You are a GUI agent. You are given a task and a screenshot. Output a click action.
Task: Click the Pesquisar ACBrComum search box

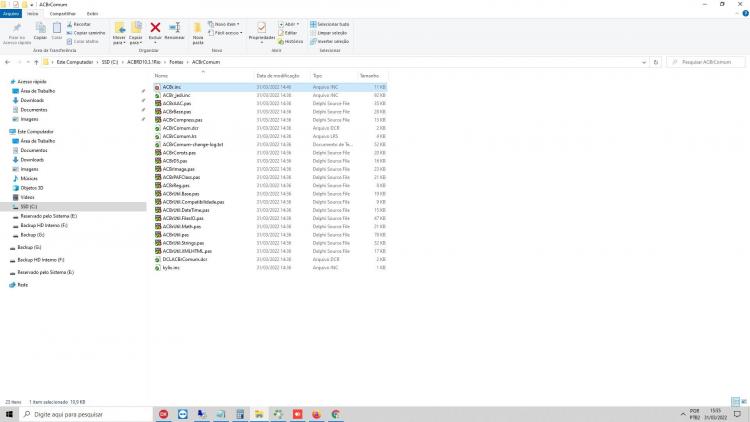point(706,62)
